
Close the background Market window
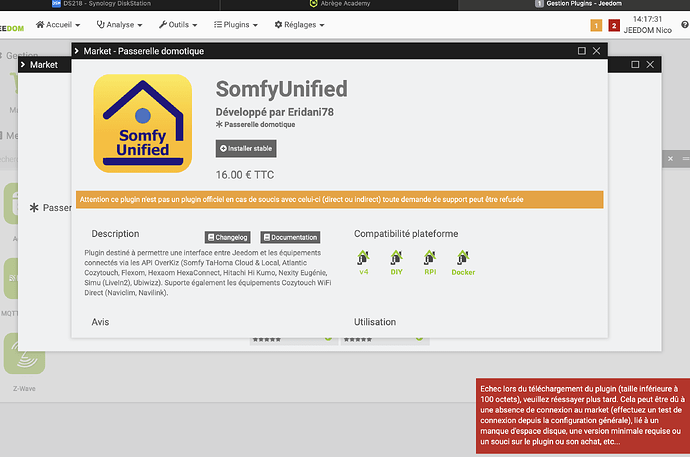click(650, 65)
